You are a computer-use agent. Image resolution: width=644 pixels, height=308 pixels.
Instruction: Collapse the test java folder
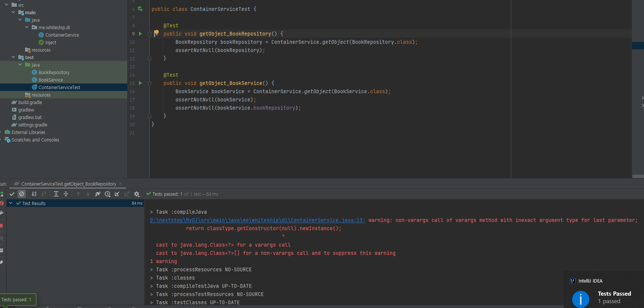click(x=20, y=65)
